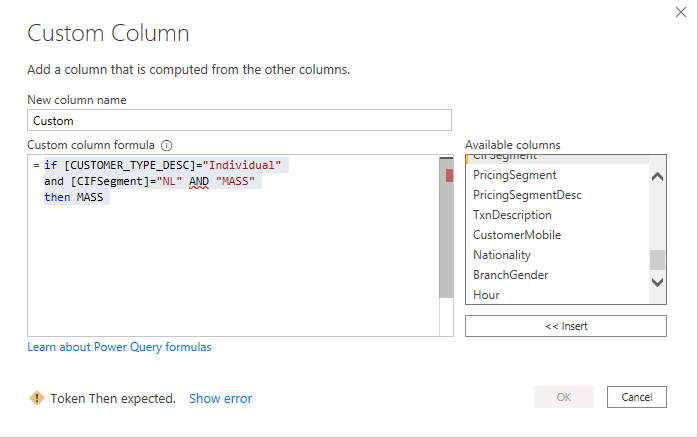Click the OK button
The image size is (698, 438).
564,397
